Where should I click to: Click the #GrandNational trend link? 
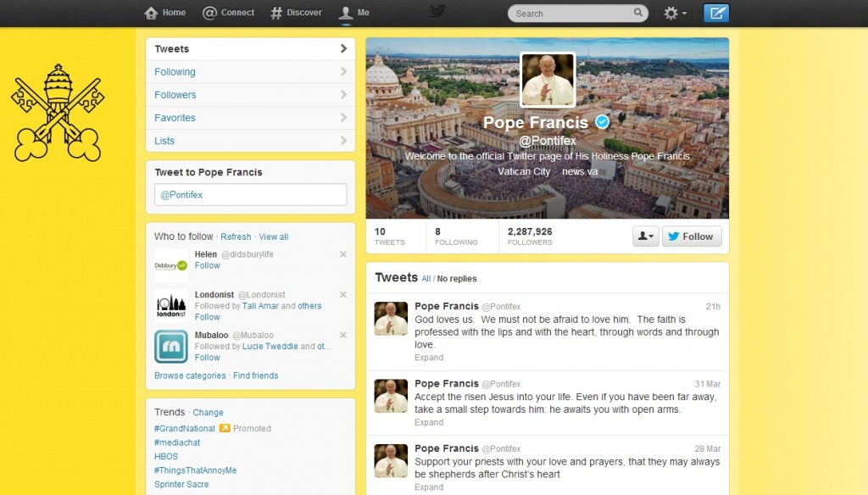pyautogui.click(x=185, y=429)
